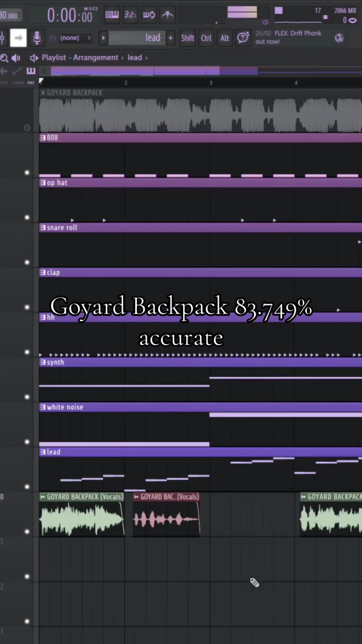The image size is (362, 644).
Task: Mute the lead track
Action: point(27,487)
